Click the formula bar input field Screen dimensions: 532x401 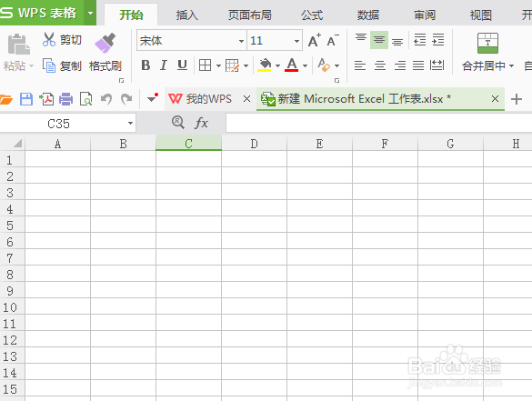point(378,123)
